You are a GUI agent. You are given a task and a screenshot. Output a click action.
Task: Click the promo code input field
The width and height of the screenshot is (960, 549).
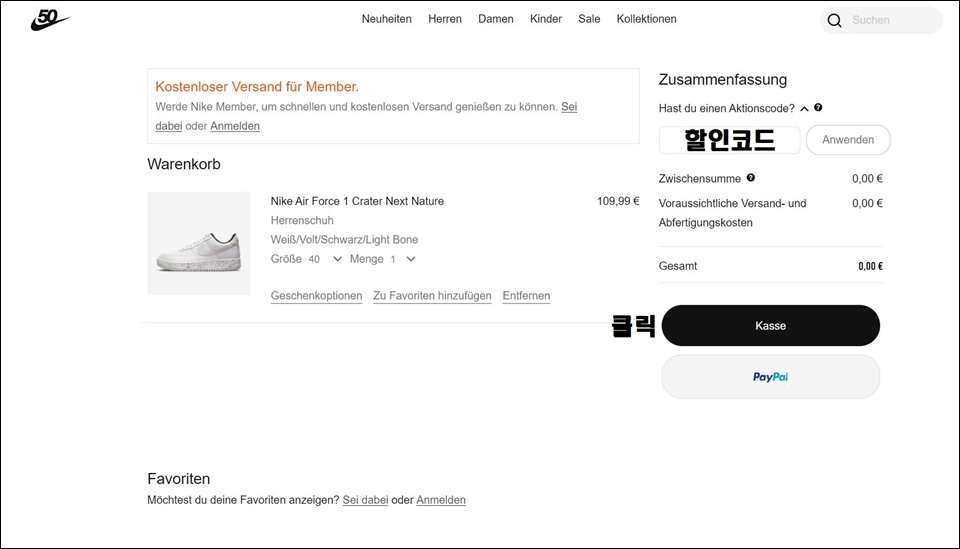tap(729, 140)
